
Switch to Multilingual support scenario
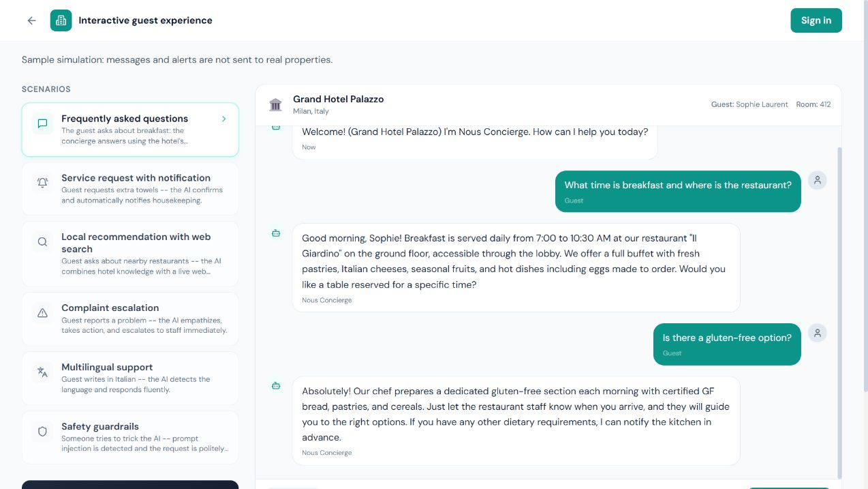[x=130, y=378]
